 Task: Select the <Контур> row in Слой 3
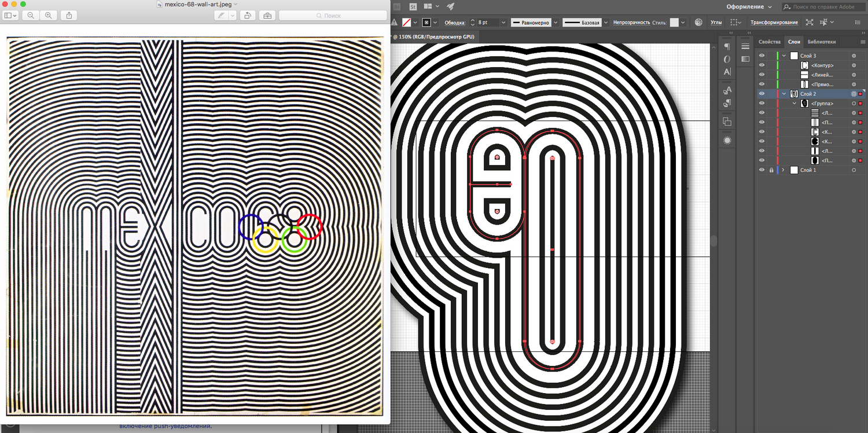click(x=811, y=65)
